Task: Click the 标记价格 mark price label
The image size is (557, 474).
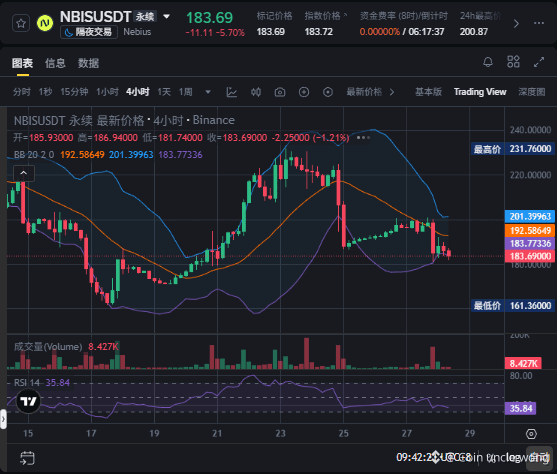Action: pyautogui.click(x=274, y=16)
